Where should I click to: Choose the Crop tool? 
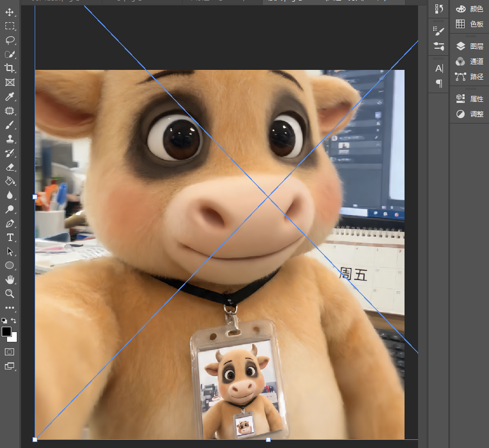point(10,68)
